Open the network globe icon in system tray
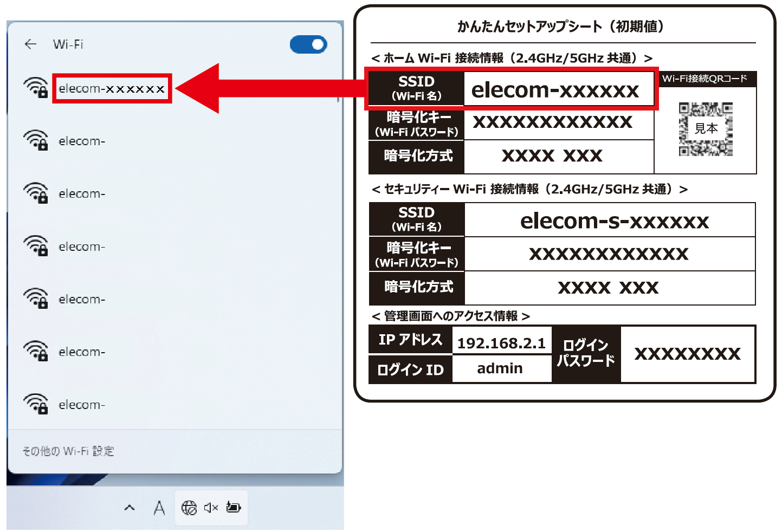Viewport: 782px width, 532px height. coord(189,508)
